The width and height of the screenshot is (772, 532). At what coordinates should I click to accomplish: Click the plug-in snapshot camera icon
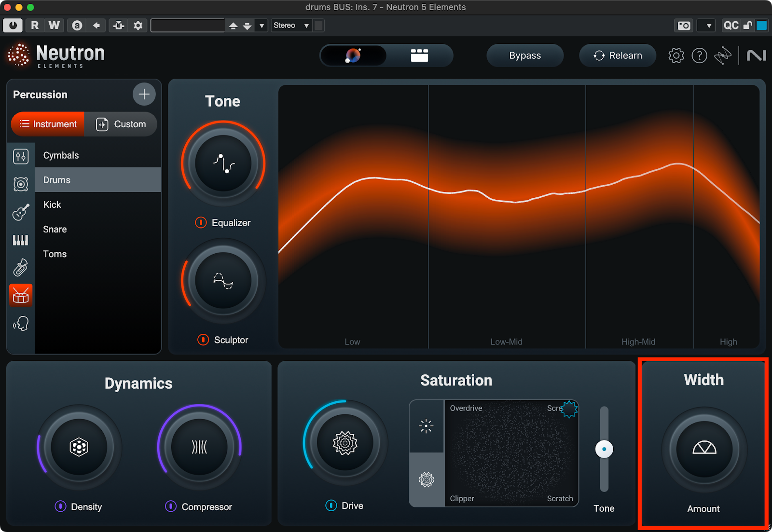684,26
